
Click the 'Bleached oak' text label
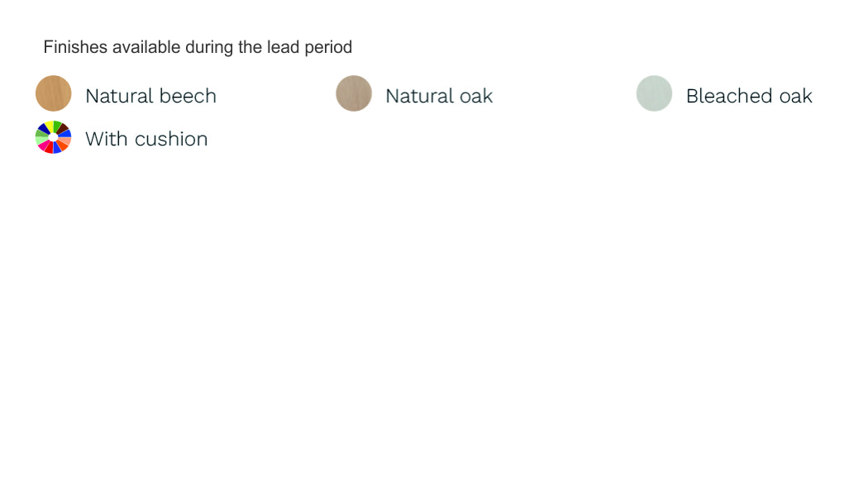point(749,96)
